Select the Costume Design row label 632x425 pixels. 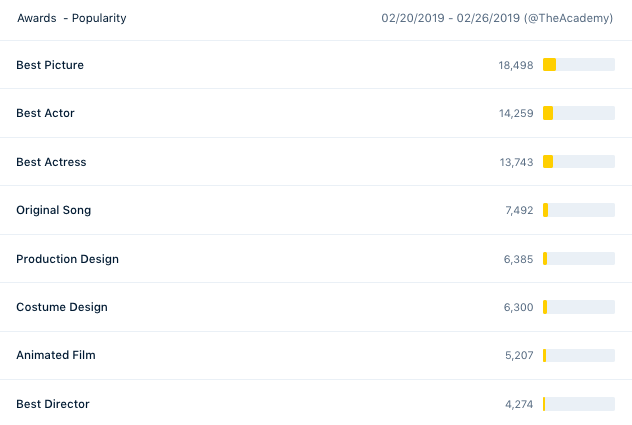[x=62, y=307]
